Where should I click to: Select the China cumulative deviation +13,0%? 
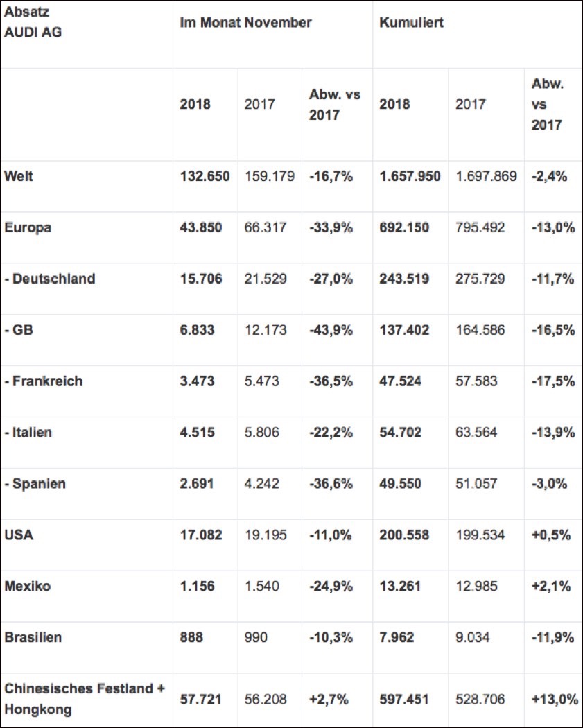coord(555,699)
